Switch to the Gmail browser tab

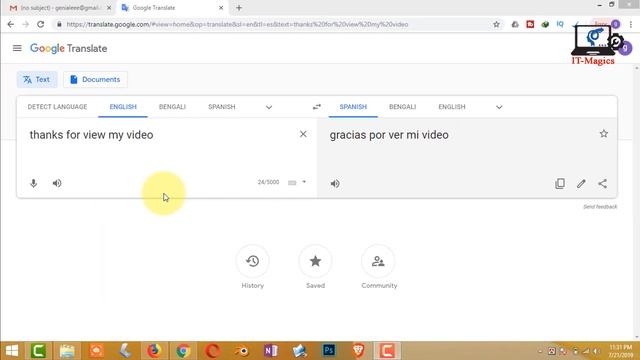click(57, 8)
